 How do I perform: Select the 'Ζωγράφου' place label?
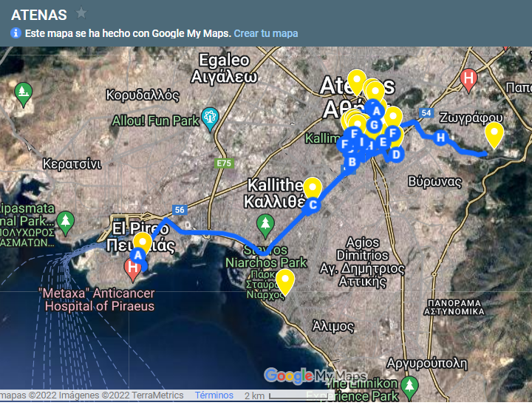471,118
